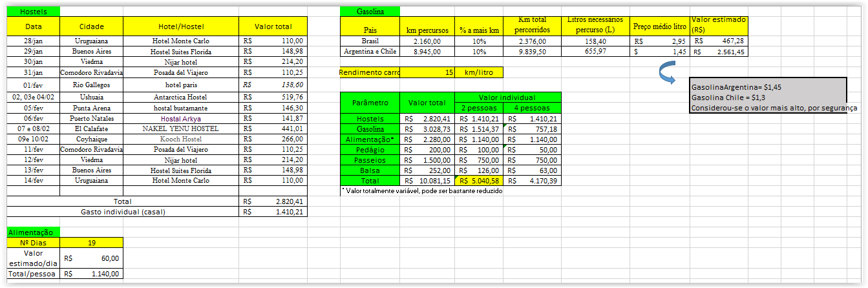This screenshot has width=868, height=288.
Task: Click the 138,60 value for Rio Gallegos
Action: [273, 85]
